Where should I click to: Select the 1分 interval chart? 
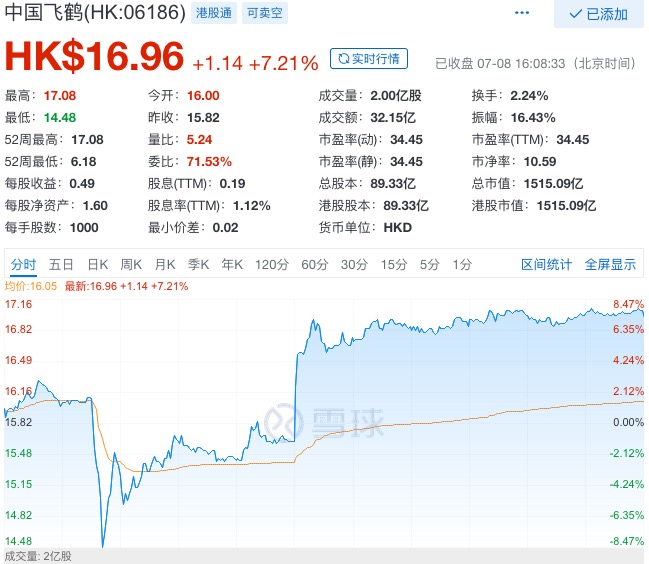(461, 264)
